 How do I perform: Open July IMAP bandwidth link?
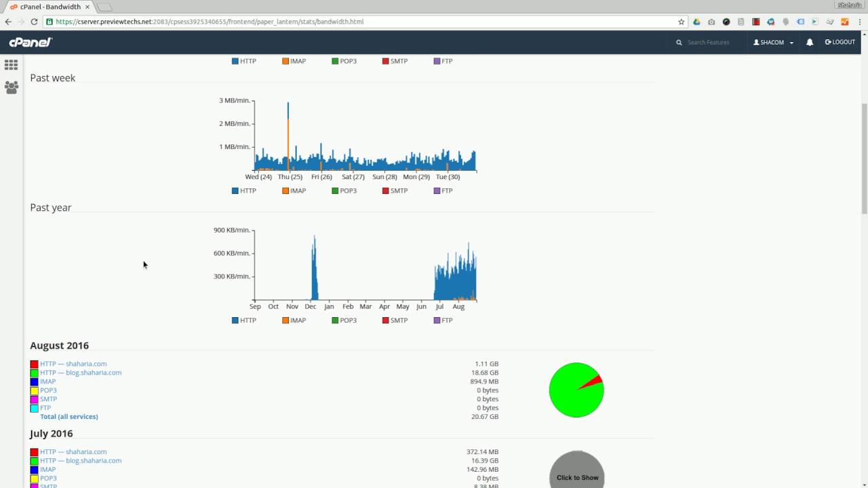47,470
